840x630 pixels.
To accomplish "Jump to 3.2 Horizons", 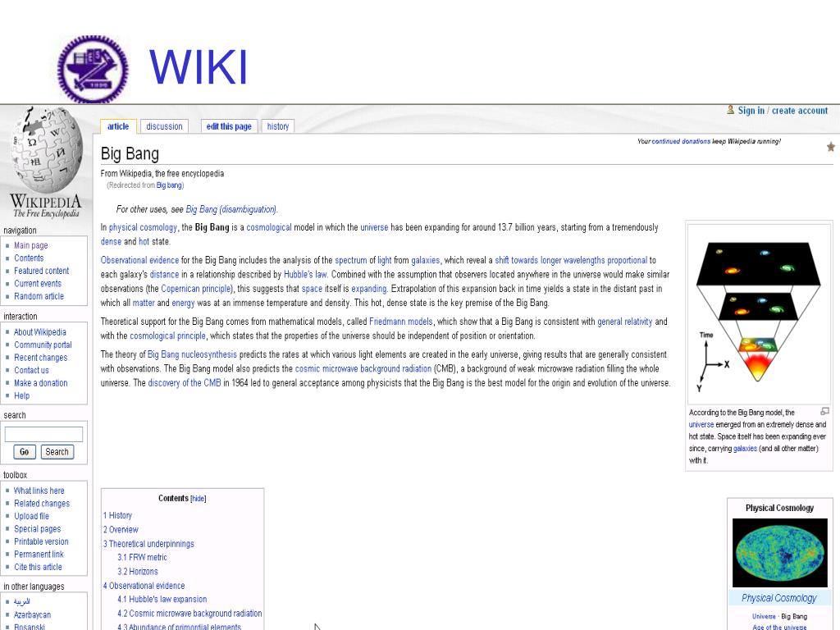I will (138, 572).
